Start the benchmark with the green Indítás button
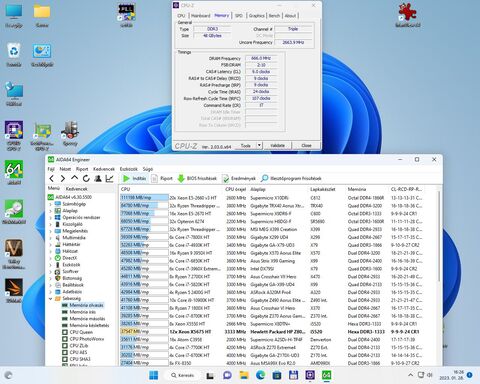This screenshot has height=384, width=480. pos(134,179)
